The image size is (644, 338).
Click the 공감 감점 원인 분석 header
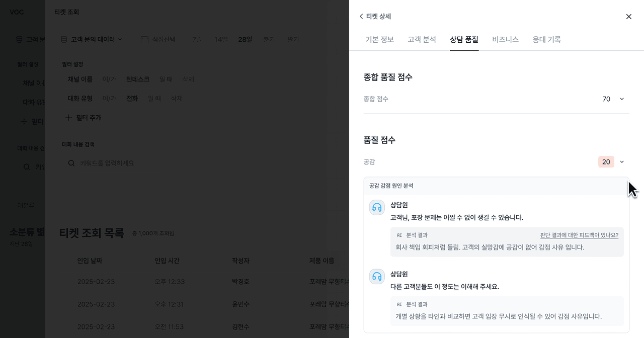tap(391, 186)
